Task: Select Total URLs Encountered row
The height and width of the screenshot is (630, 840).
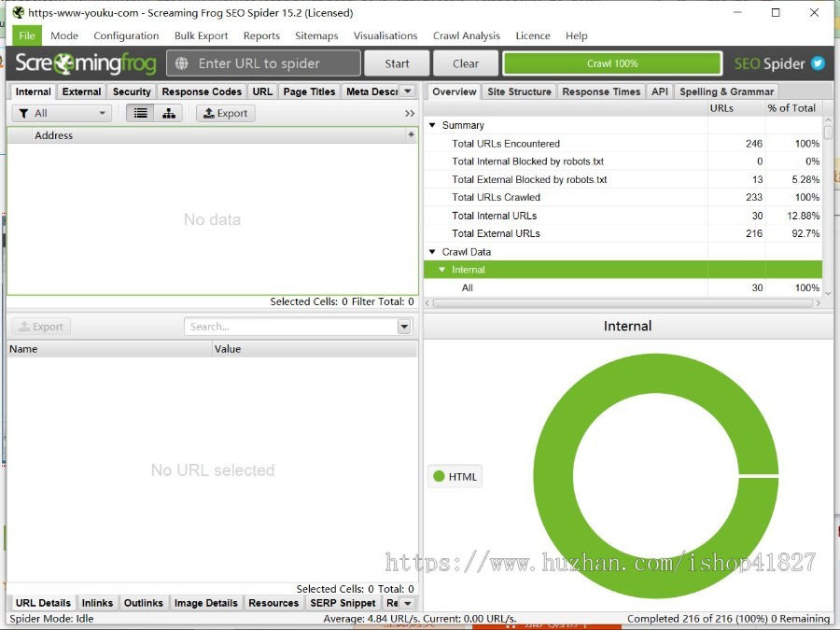Action: pos(623,144)
